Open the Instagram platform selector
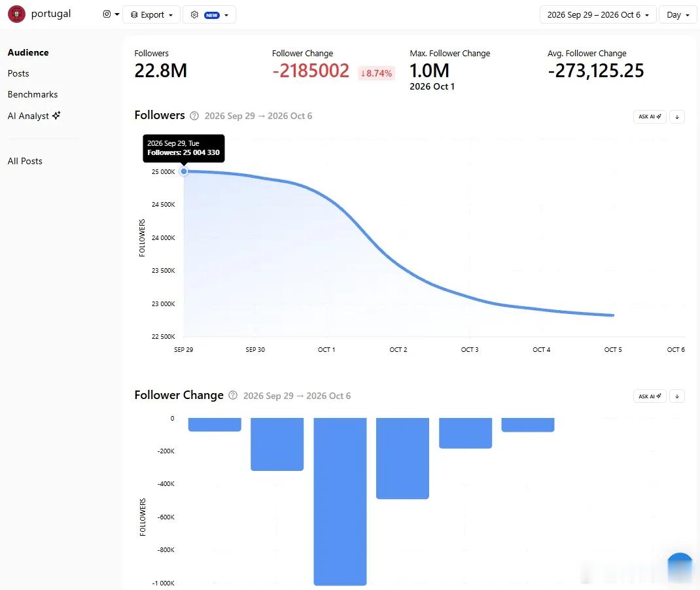 click(111, 14)
